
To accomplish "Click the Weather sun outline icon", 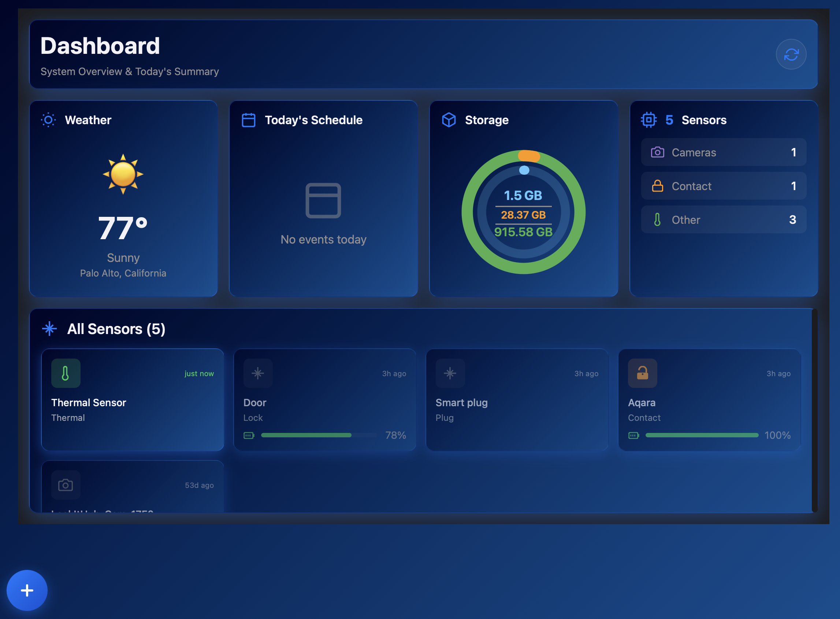I will (x=48, y=120).
